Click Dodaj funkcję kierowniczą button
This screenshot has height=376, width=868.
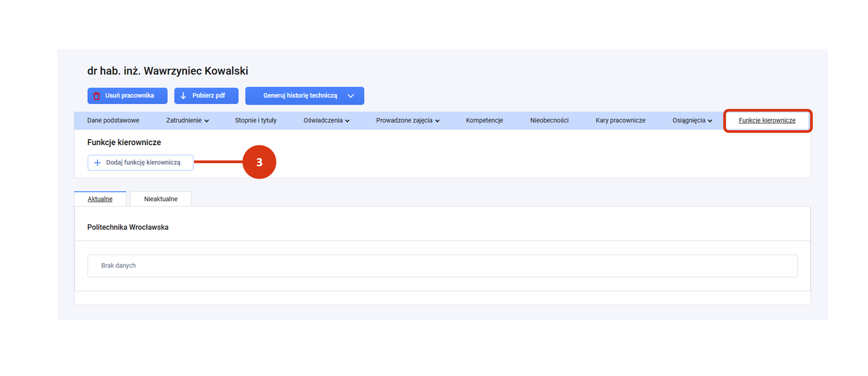(141, 163)
